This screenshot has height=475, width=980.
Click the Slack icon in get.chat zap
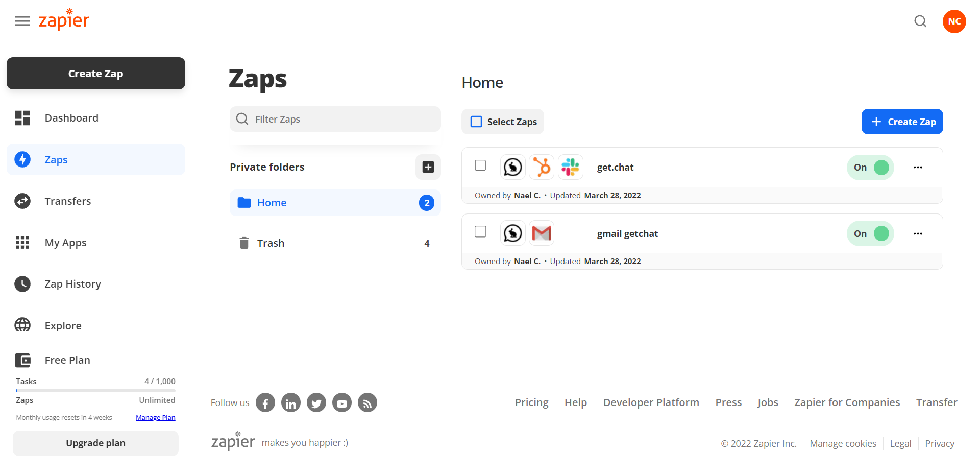(570, 167)
